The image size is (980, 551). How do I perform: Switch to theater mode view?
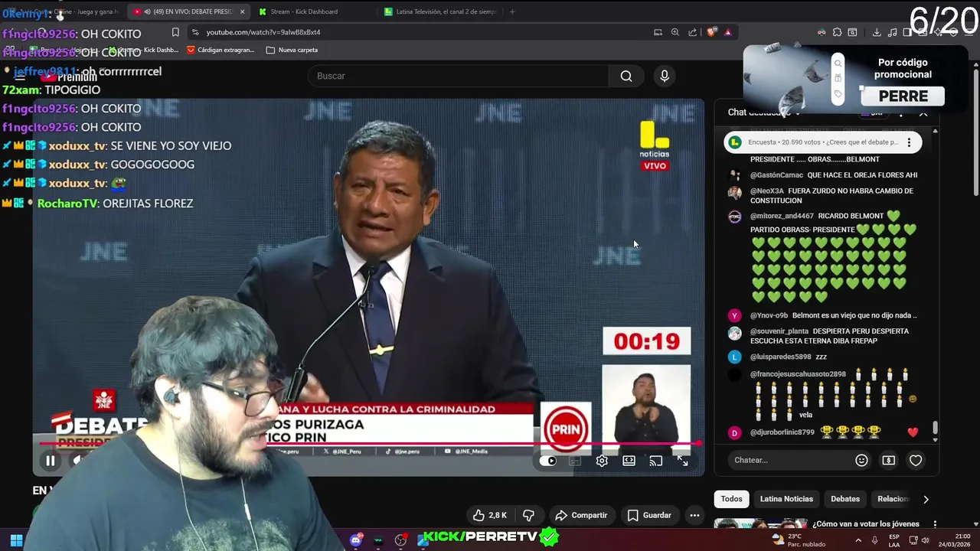tap(629, 461)
